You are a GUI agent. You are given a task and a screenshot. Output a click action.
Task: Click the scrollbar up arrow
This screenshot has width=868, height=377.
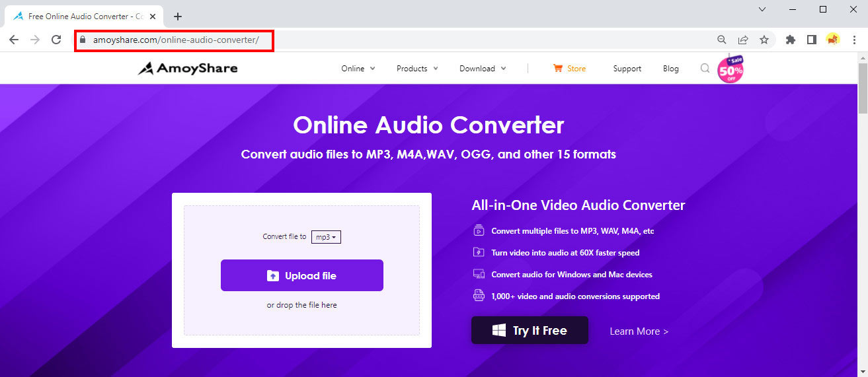point(862,57)
